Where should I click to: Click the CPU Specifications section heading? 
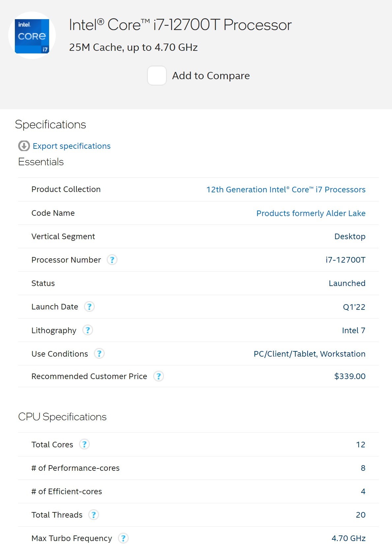[62, 417]
